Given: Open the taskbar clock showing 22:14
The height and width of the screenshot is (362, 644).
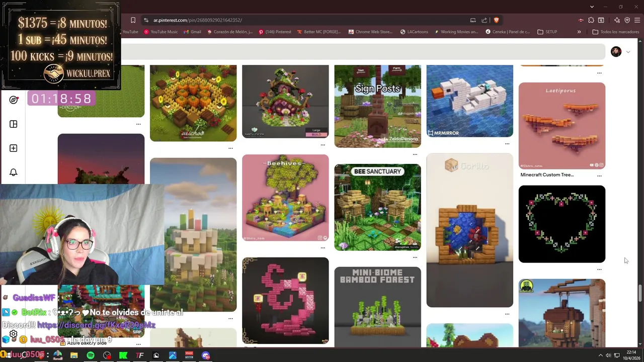Looking at the screenshot, I should (x=632, y=355).
